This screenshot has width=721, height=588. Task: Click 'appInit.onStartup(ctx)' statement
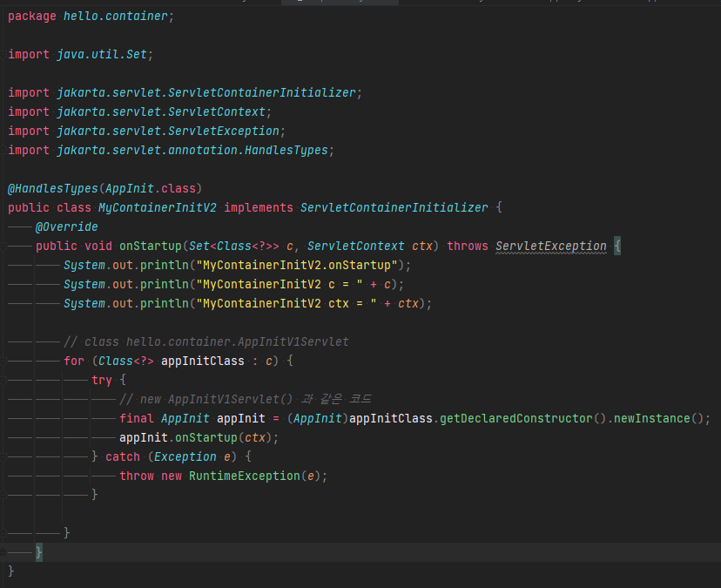coord(196,437)
